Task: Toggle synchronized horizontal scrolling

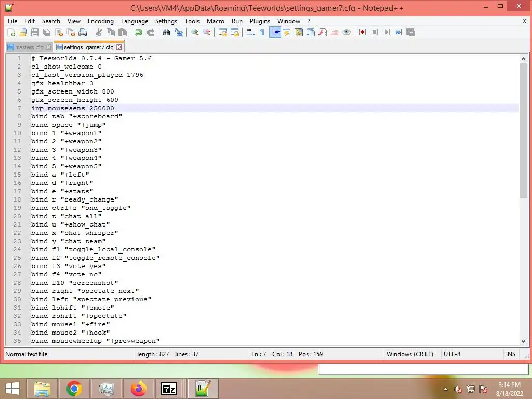Action: pyautogui.click(x=234, y=32)
